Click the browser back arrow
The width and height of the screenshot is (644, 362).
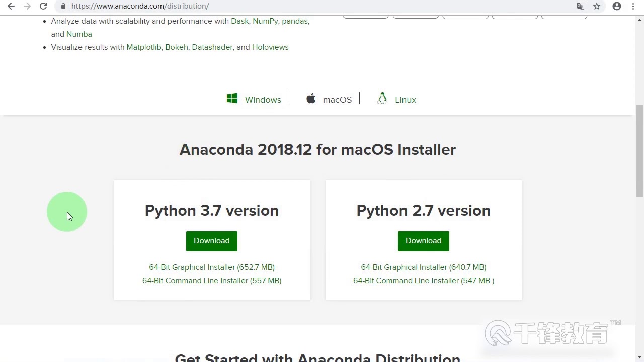tap(11, 6)
